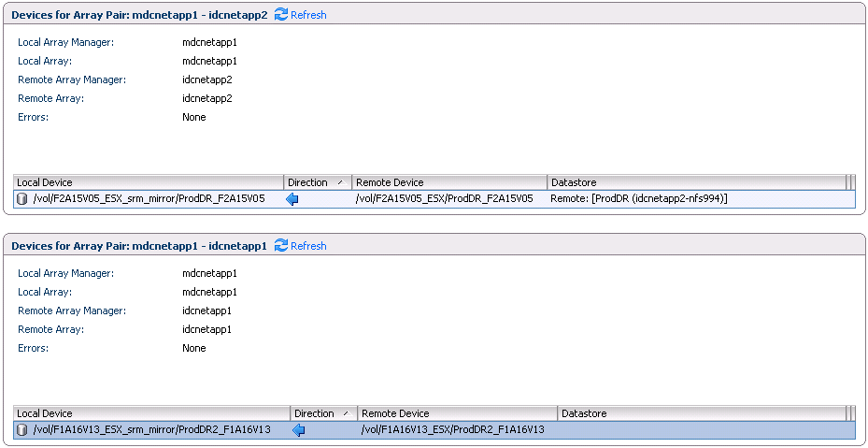Refresh devices for mdcnetapp1 - idcnetapp2 pair
This screenshot has height=448, width=868.
click(308, 15)
